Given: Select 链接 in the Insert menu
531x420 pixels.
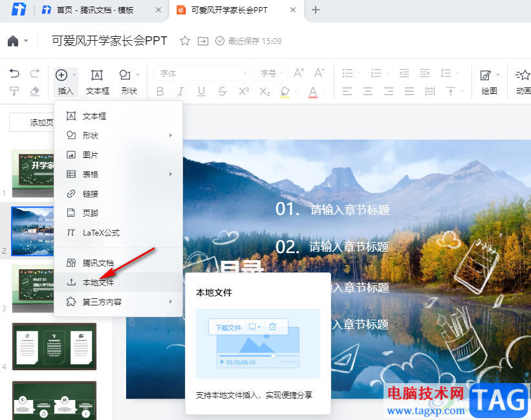Looking at the screenshot, I should [118, 193].
